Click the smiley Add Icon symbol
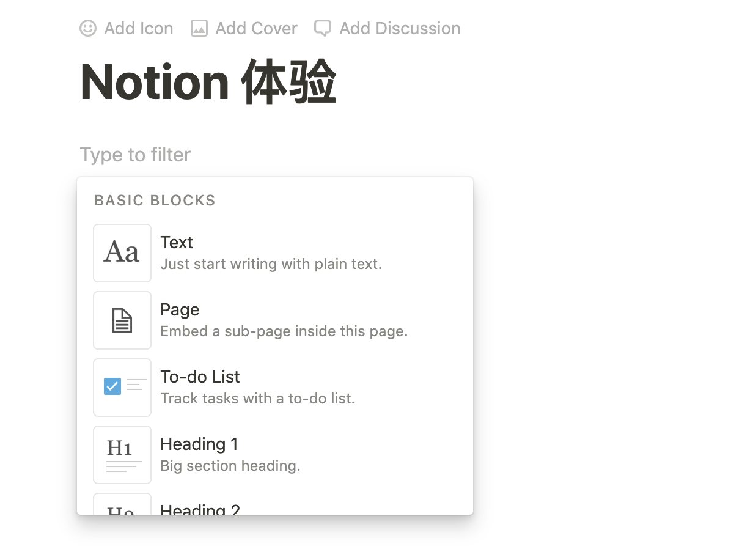 click(88, 28)
